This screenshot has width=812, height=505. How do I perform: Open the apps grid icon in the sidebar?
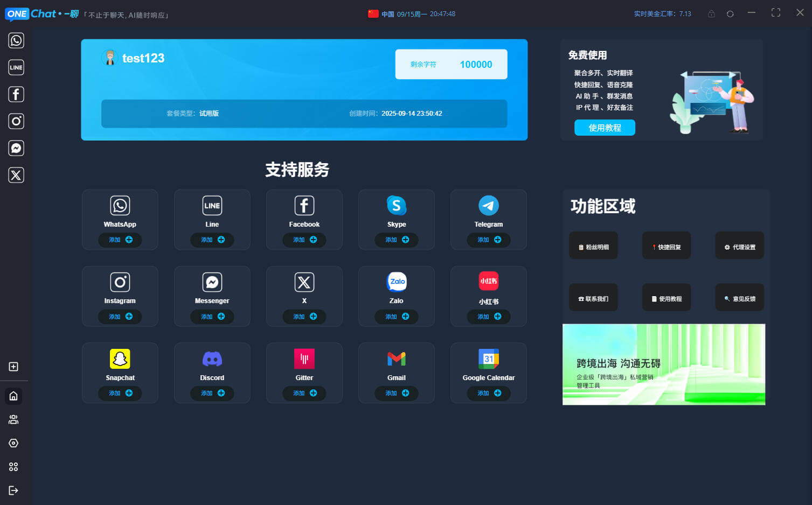(13, 467)
